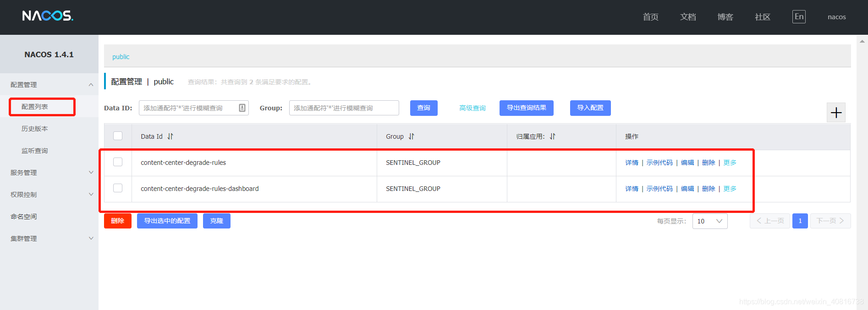
Task: Click SENTINEL_GROUP in the content-center-degrade-rules-dashboard row
Action: (x=413, y=189)
